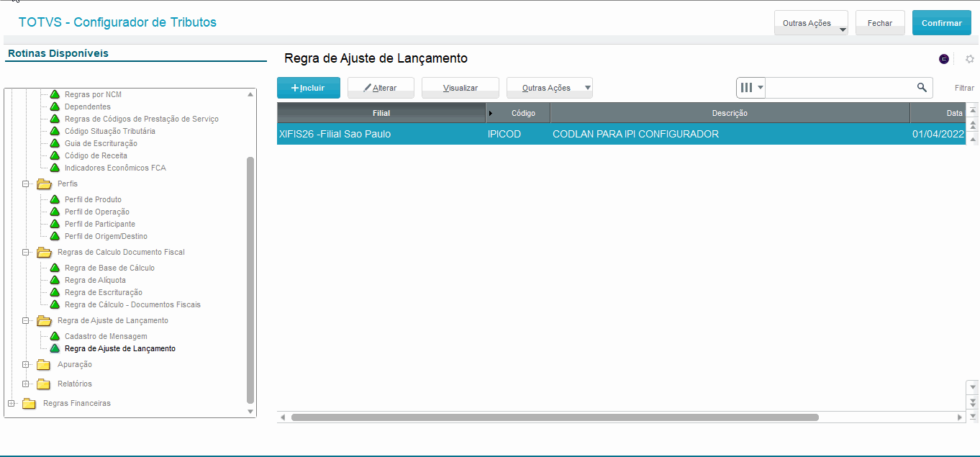This screenshot has width=980, height=457.
Task: Click green icon beside Perfil de Operação
Action: [x=54, y=212]
